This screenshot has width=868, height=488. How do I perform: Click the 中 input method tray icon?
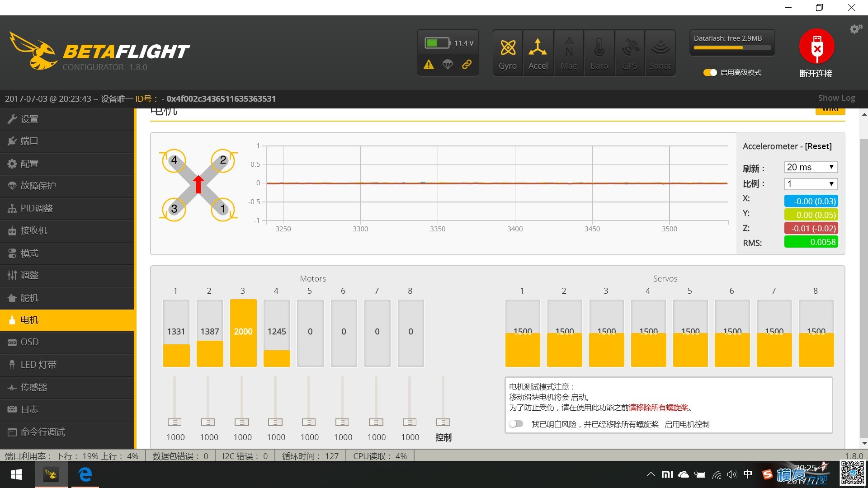tap(748, 474)
